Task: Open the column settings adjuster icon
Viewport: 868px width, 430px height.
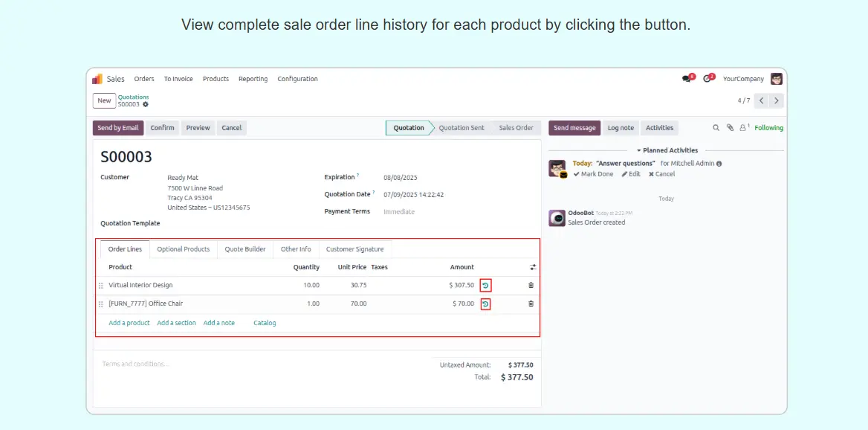Action: [533, 267]
